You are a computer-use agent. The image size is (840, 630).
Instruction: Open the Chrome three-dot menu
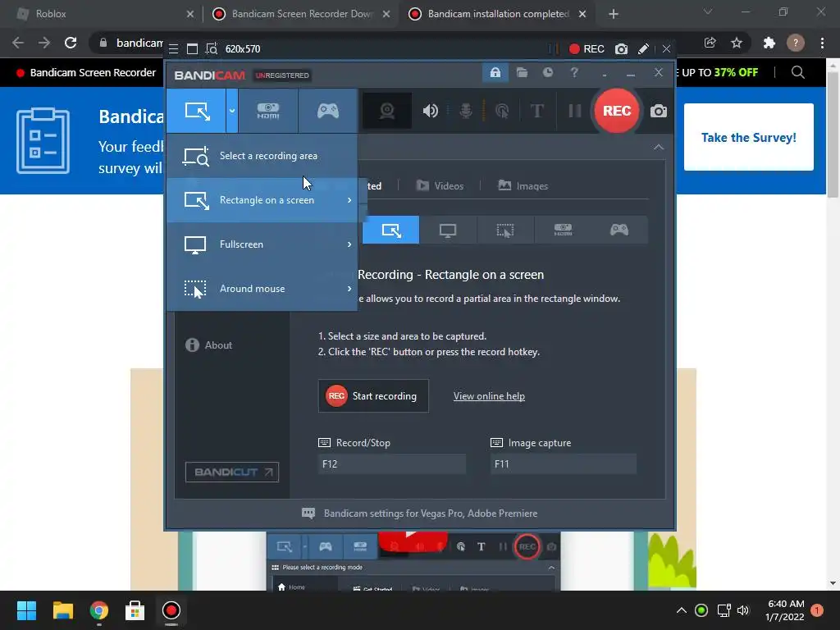pos(822,43)
